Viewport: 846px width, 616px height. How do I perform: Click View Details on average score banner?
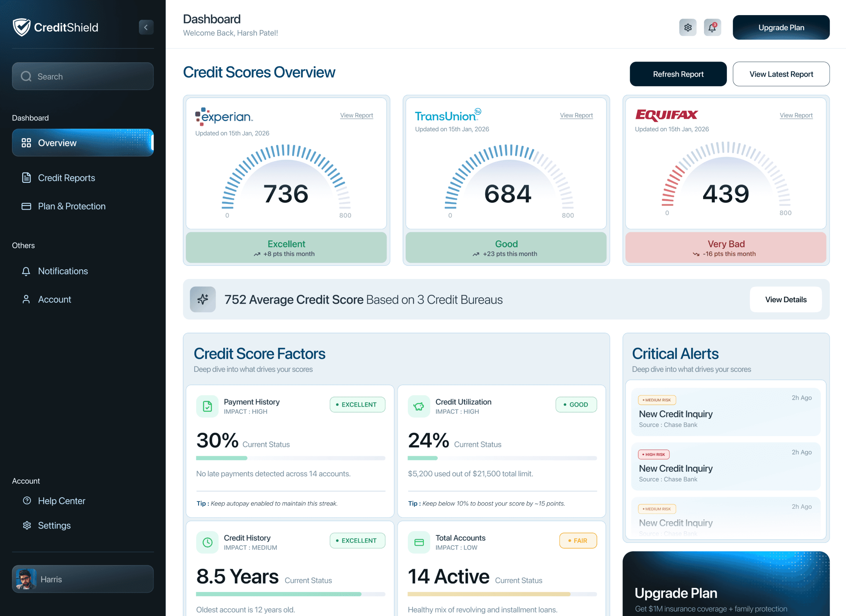tap(786, 299)
